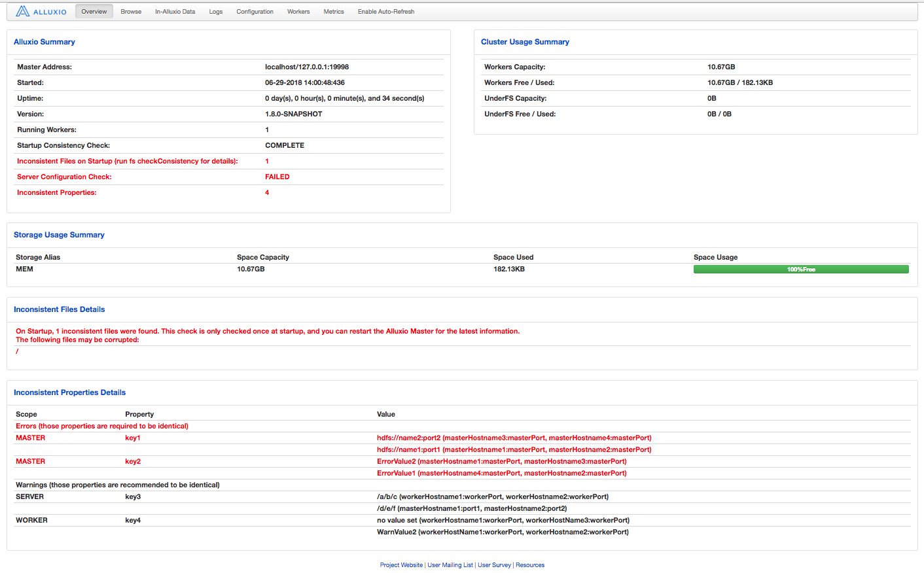Click the key4 property name

[x=133, y=520]
